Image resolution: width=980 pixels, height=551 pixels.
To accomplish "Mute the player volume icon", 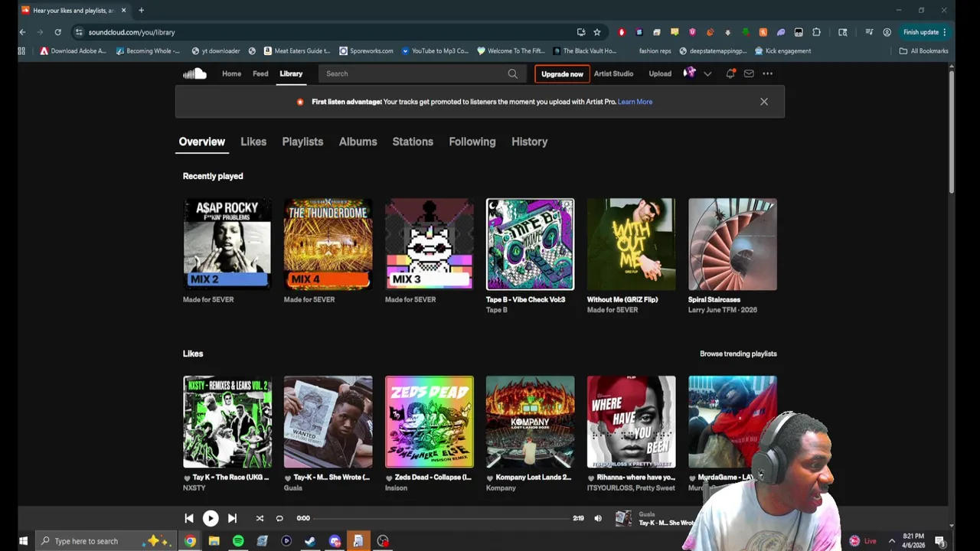I will (598, 518).
